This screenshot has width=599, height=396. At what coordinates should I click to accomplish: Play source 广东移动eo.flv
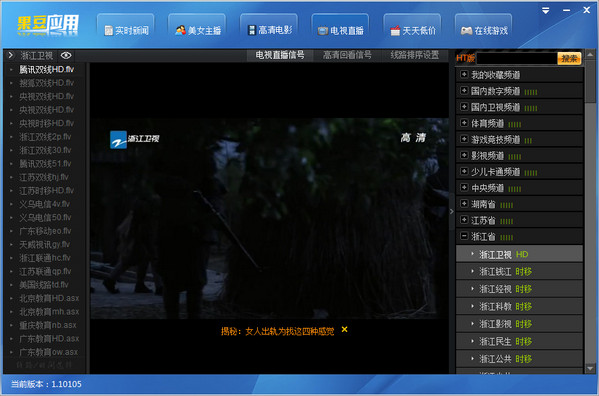click(x=46, y=231)
